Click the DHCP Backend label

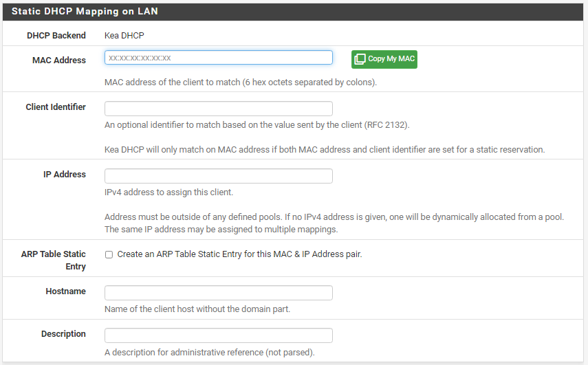point(56,36)
